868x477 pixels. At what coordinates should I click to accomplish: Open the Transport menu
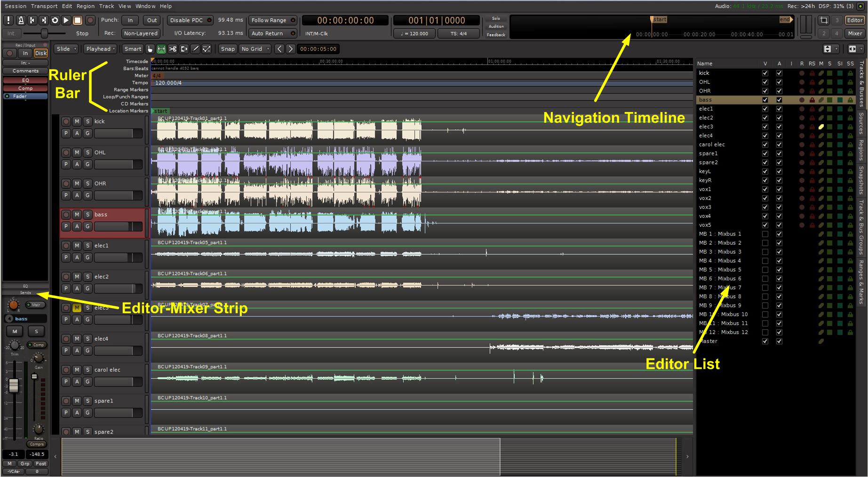pos(44,6)
